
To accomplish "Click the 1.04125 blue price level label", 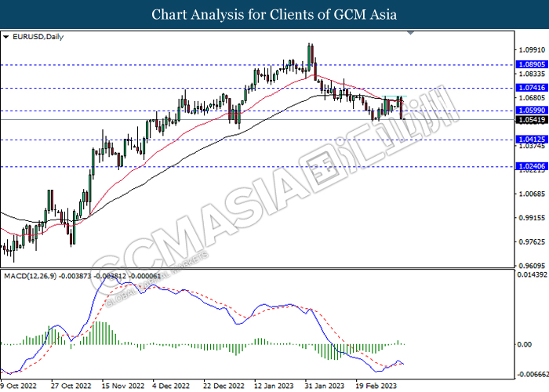I will [532, 140].
